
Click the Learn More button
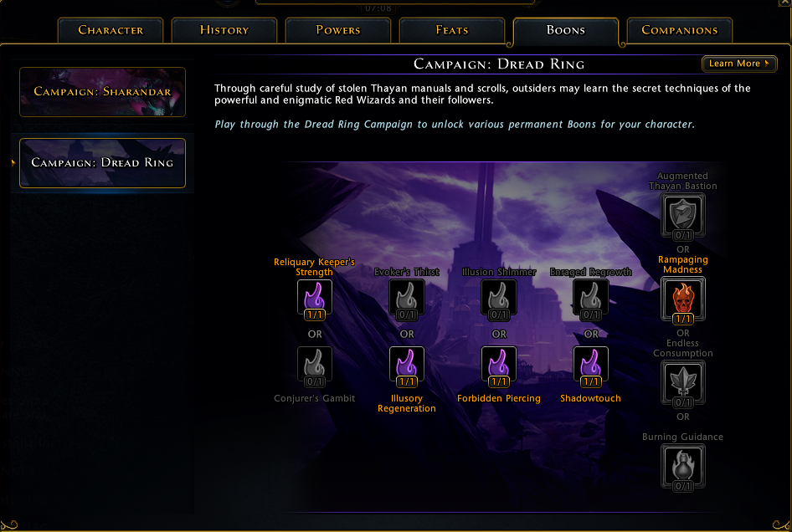coord(739,64)
